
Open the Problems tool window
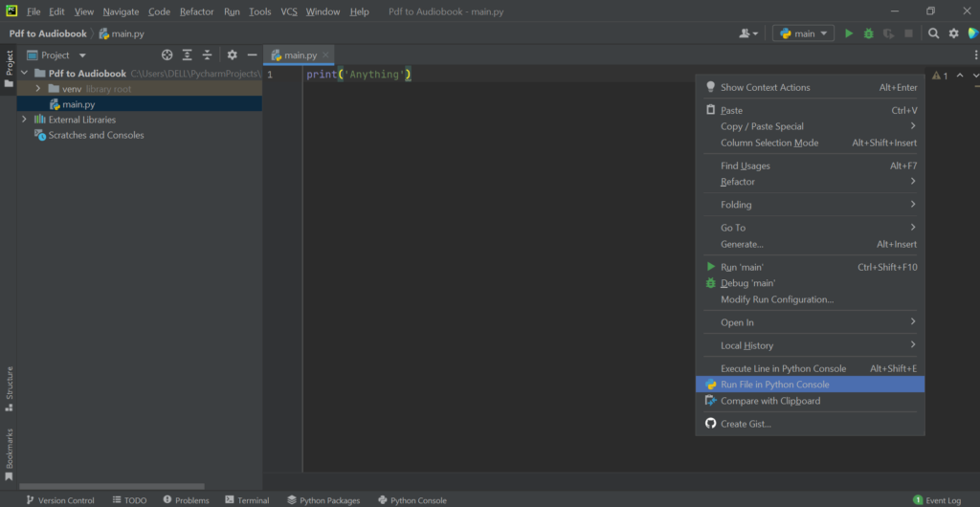pos(186,500)
